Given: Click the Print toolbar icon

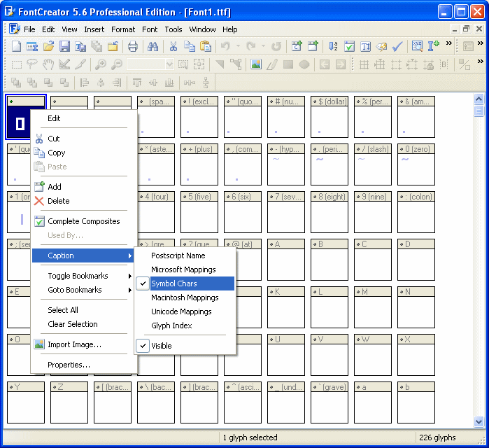Looking at the screenshot, I should click(133, 46).
